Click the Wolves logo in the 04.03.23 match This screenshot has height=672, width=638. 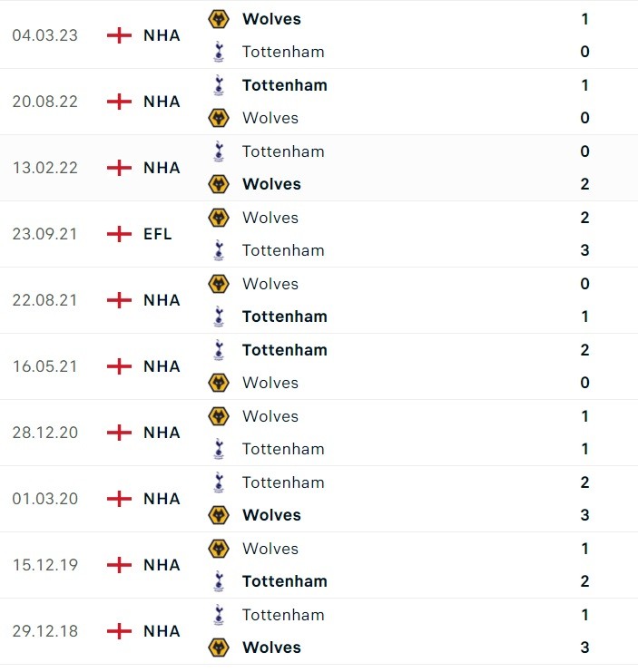point(219,19)
